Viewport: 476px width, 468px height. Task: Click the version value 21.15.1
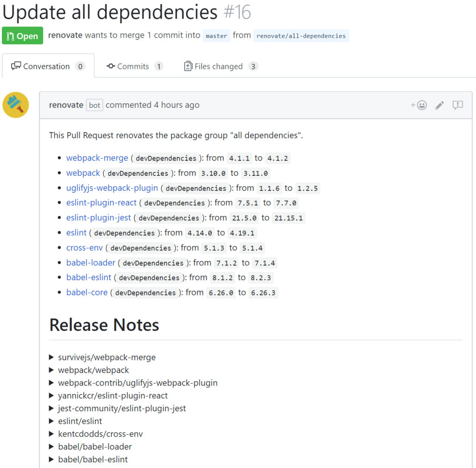pyautogui.click(x=288, y=218)
